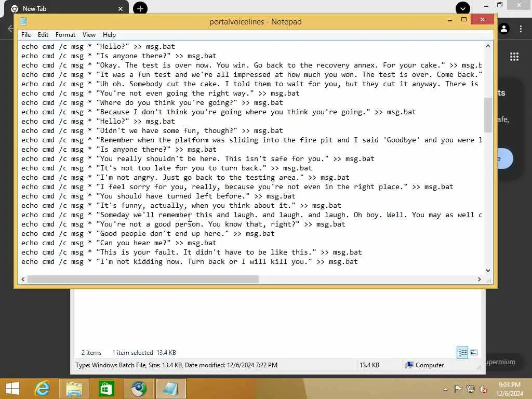The image size is (532, 399).
Task: Click the line 'You're not even going the right way.'
Action: click(160, 94)
